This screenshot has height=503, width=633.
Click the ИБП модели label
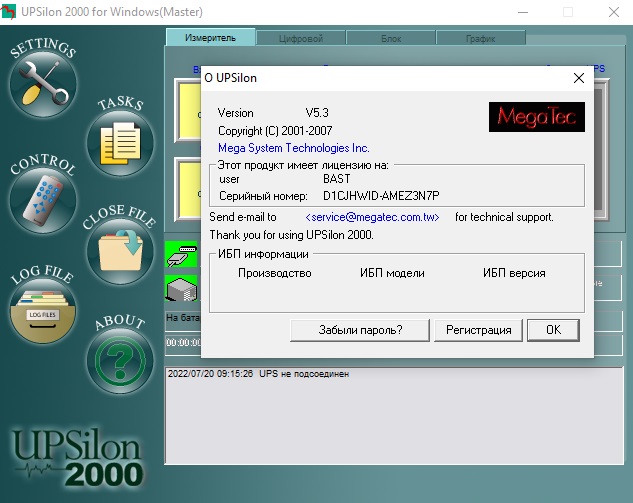[392, 273]
